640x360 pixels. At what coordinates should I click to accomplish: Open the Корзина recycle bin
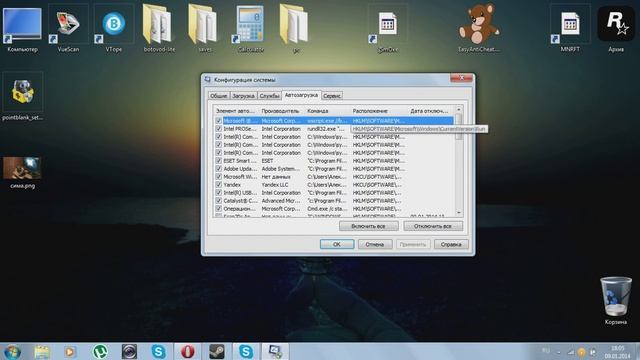pos(616,300)
